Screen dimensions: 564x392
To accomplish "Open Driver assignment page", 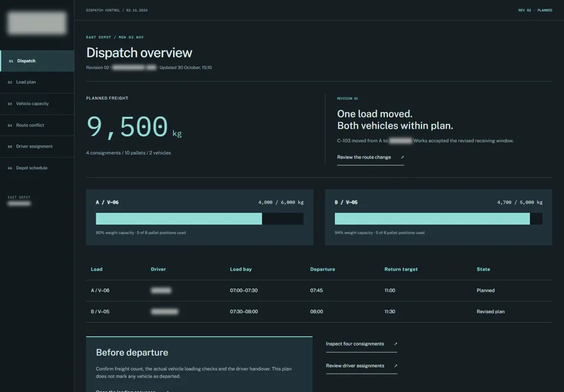I will tap(37, 146).
